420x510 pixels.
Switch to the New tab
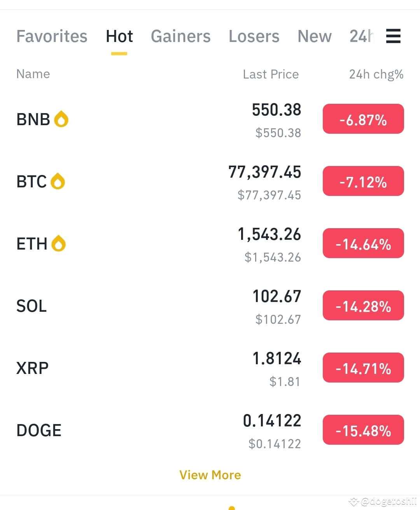pos(315,36)
